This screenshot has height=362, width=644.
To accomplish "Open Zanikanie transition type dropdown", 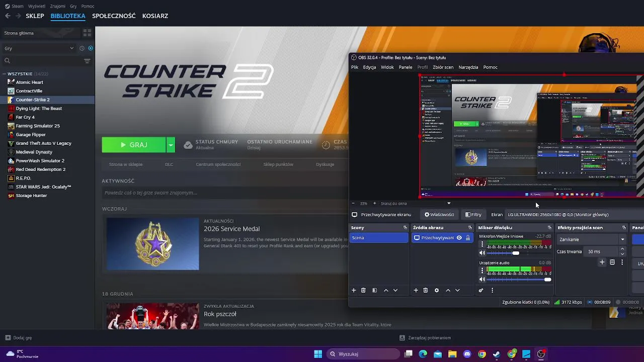I will click(x=592, y=239).
